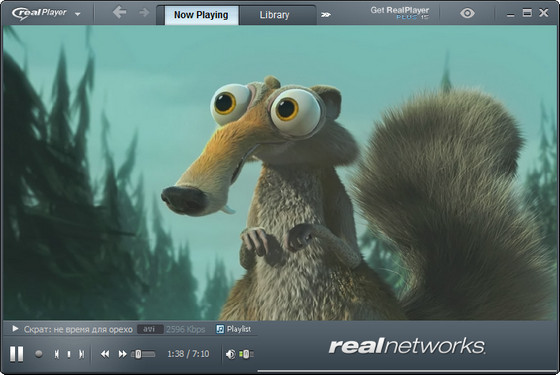
Task: Close the RealPlayer window
Action: pos(544,13)
